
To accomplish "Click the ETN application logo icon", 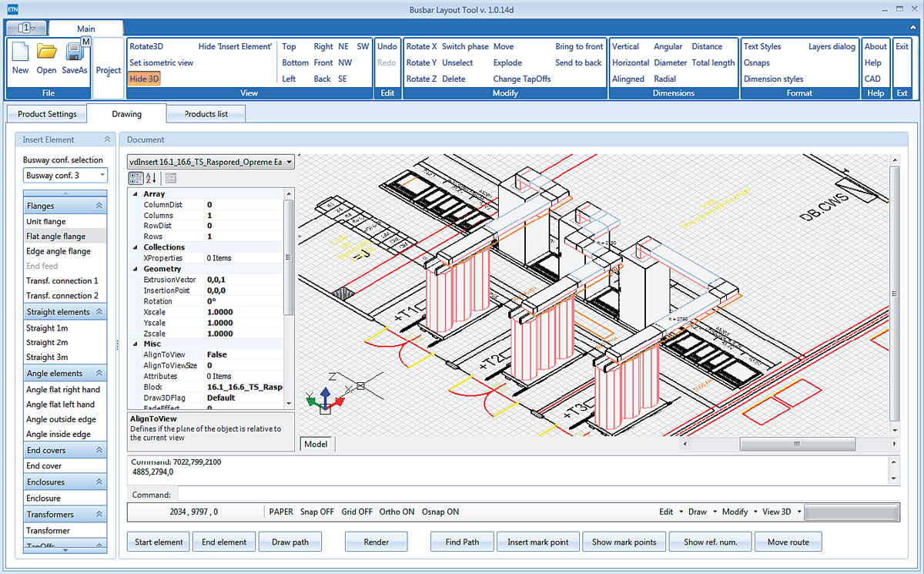I will coord(13,8).
